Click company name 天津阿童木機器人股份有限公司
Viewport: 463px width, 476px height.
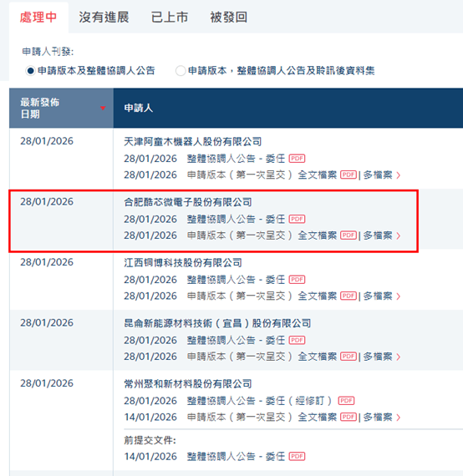[x=193, y=141]
